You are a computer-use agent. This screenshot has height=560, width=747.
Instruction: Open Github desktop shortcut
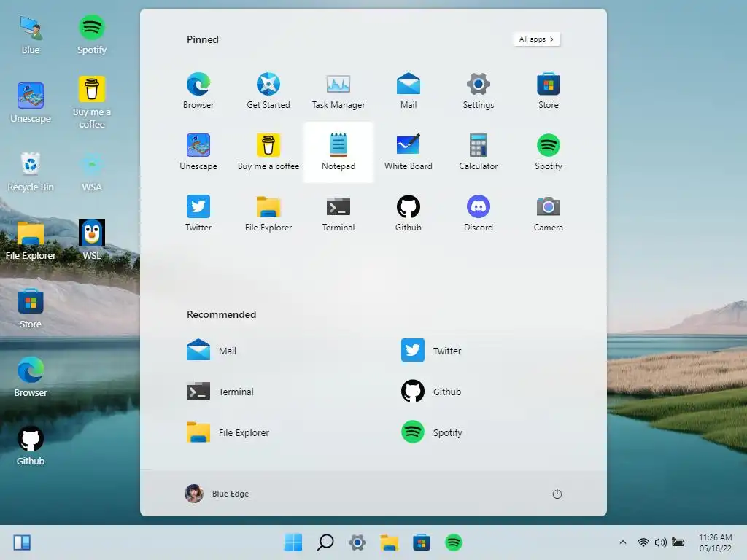click(31, 446)
